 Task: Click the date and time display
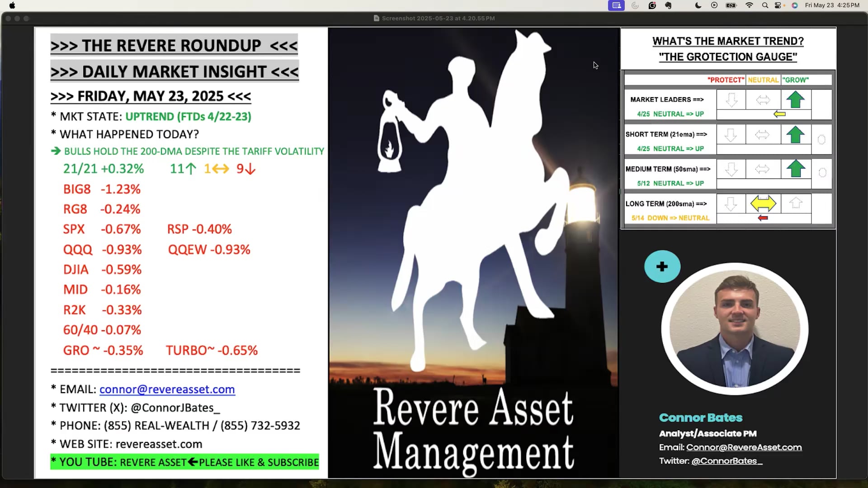pos(832,5)
